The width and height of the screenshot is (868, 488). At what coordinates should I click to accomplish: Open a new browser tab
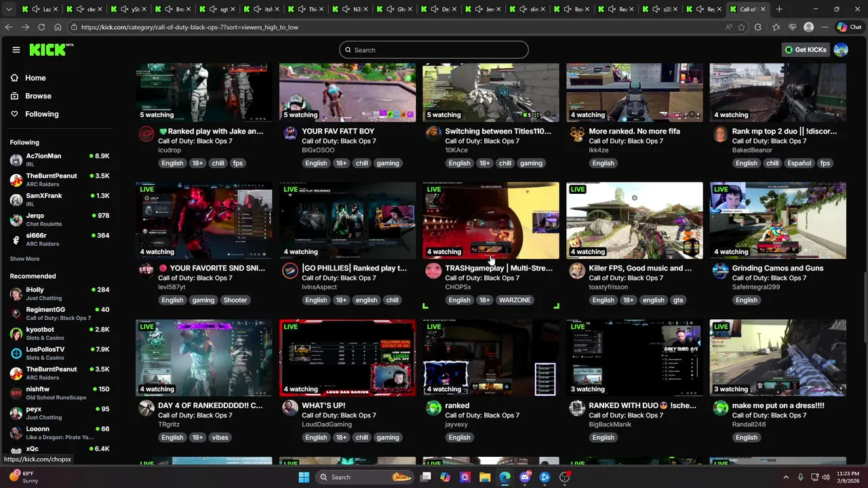[779, 9]
